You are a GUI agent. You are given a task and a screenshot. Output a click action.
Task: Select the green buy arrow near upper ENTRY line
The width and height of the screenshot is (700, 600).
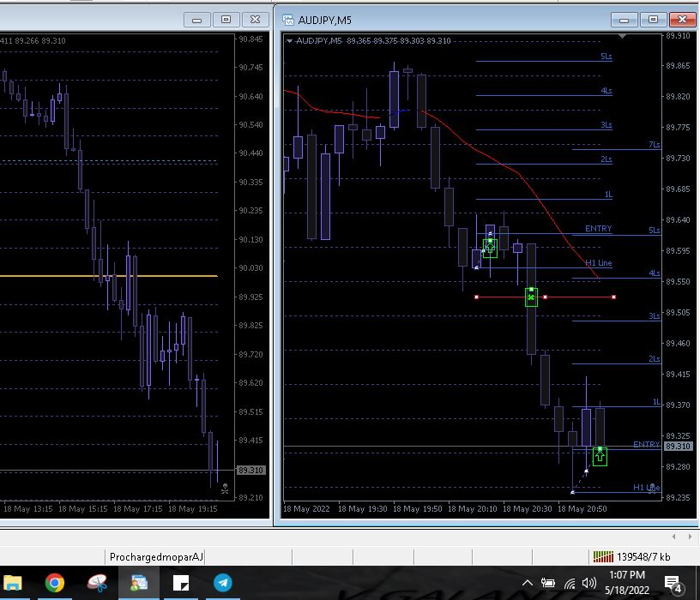[x=490, y=248]
